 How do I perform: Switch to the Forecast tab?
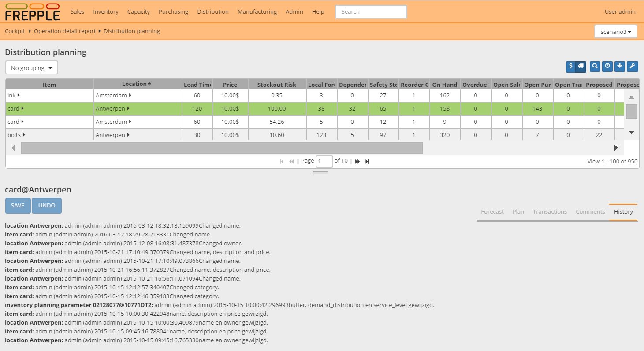pyautogui.click(x=492, y=212)
